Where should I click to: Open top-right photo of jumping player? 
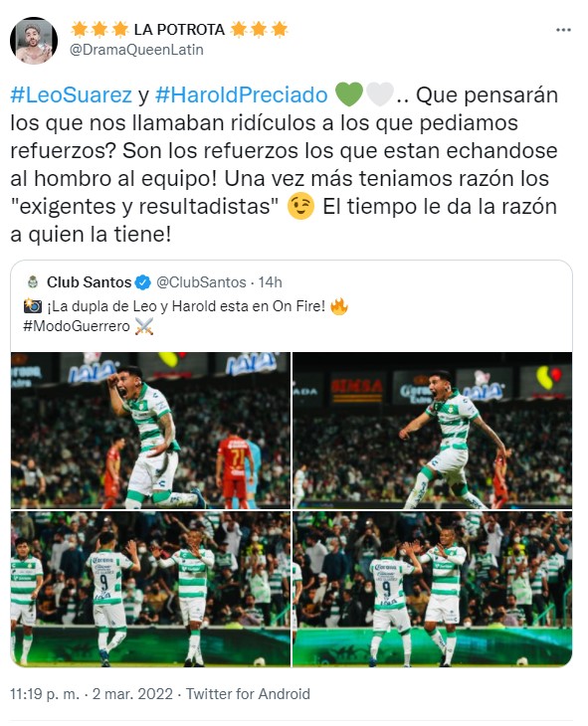pyautogui.click(x=433, y=431)
